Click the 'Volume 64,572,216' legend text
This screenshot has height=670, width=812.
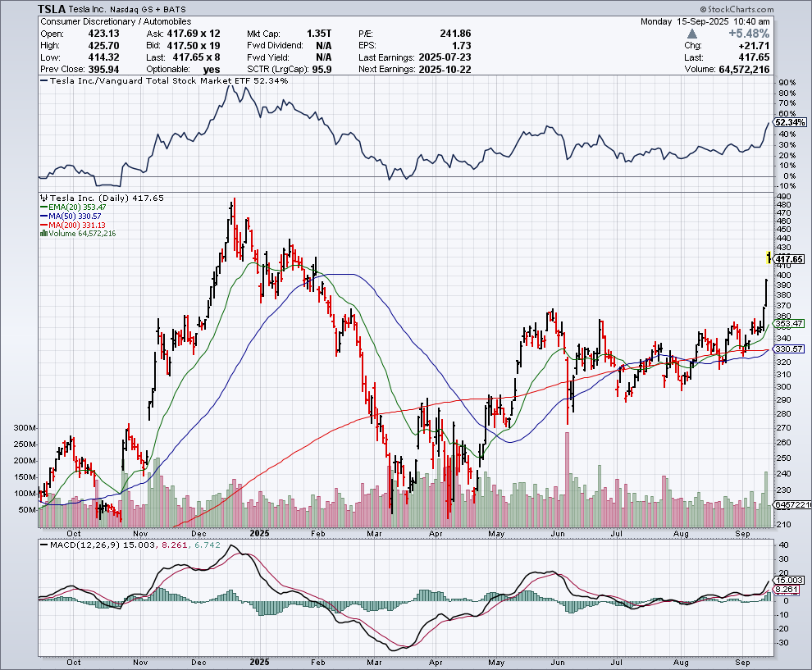click(82, 234)
